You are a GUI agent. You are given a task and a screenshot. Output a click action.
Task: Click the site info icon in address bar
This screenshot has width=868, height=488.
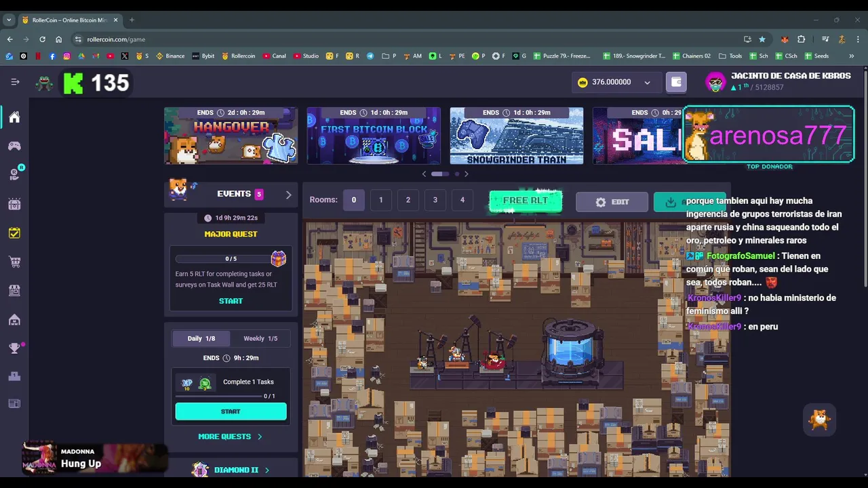click(78, 39)
